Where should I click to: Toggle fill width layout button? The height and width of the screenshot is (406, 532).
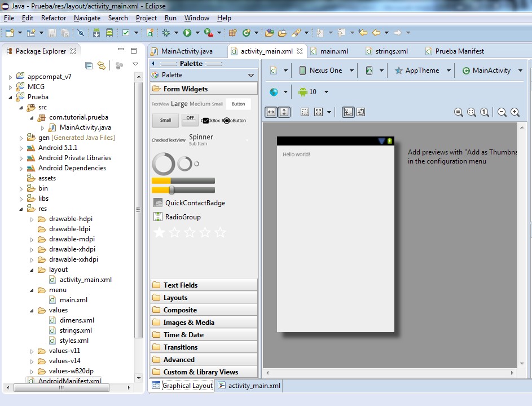[x=271, y=112]
